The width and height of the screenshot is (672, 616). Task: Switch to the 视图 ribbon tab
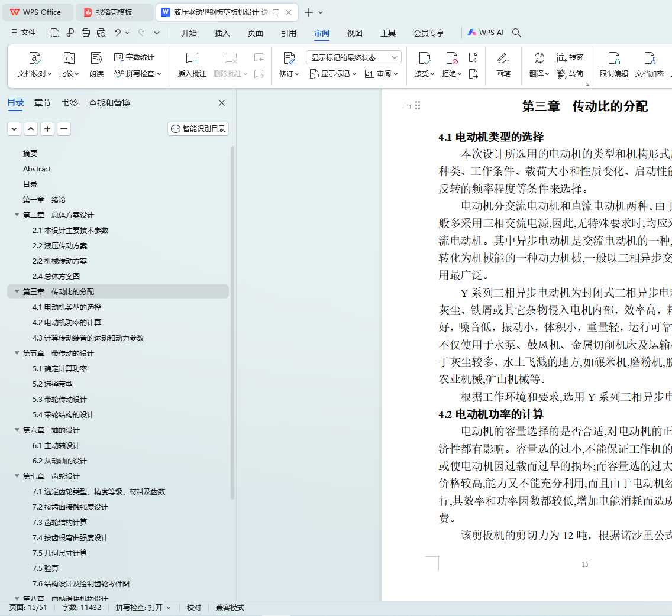(x=355, y=33)
